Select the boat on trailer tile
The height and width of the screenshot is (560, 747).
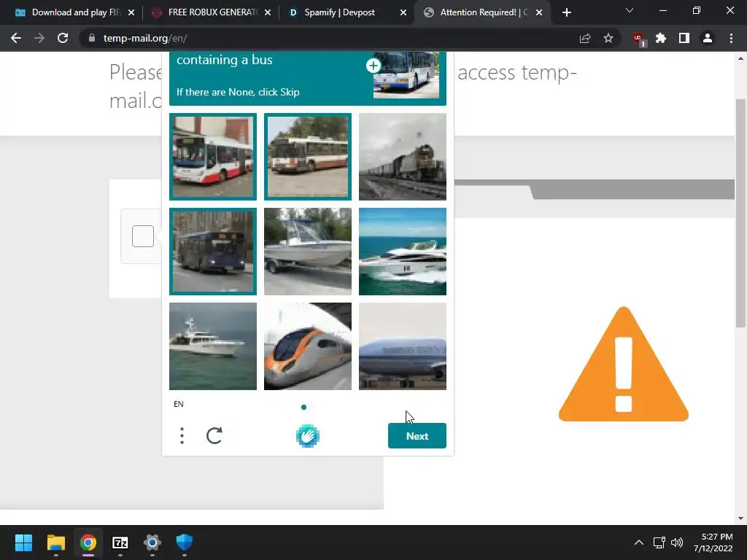(308, 252)
